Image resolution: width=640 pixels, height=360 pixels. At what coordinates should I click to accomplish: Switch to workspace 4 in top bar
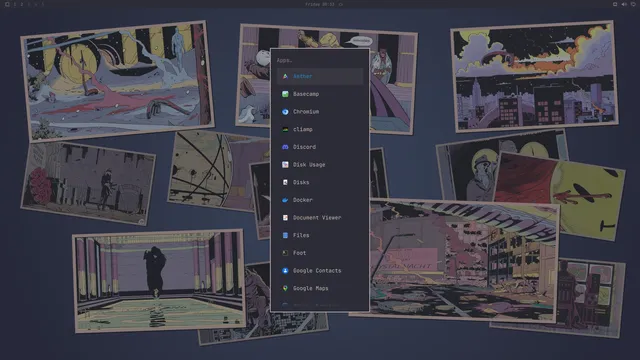tap(36, 4)
